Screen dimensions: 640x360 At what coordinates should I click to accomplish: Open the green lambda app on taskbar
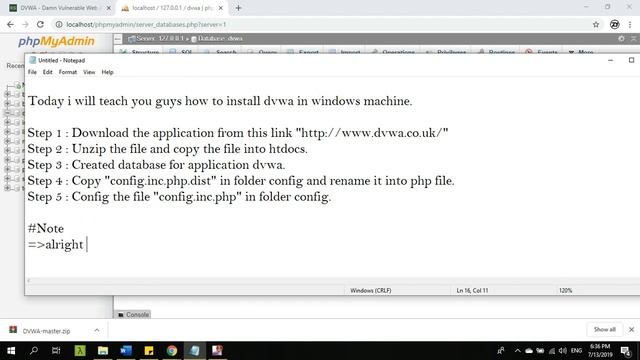coord(80,351)
